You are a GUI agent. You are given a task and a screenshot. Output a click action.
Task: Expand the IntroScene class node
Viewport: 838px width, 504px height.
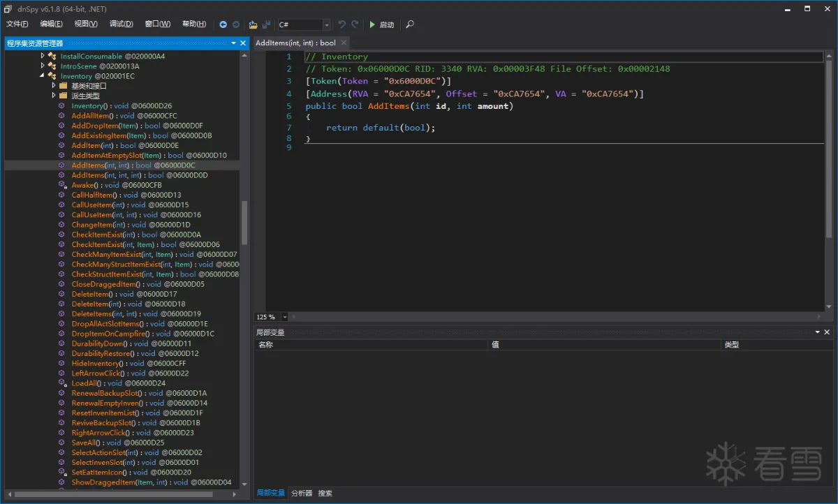(x=43, y=66)
